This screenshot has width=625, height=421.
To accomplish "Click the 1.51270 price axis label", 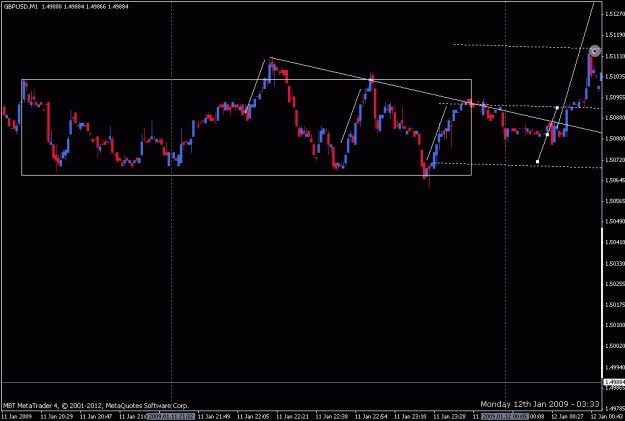I will click(x=614, y=14).
